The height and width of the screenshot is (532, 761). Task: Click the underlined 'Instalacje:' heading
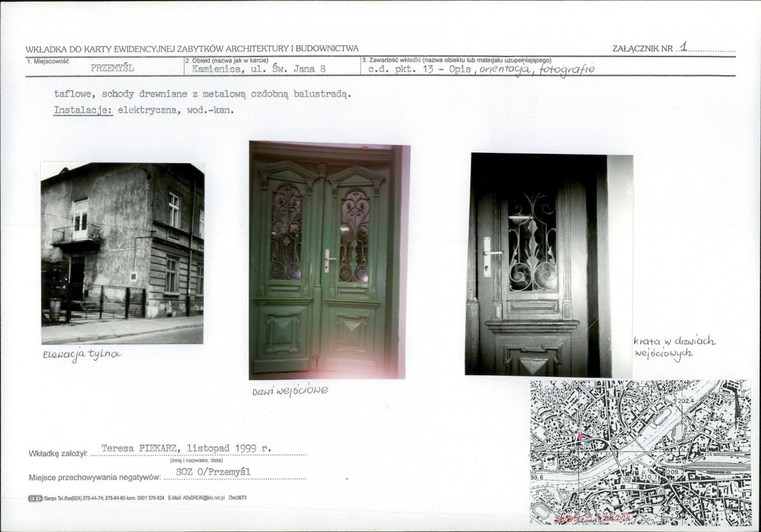83,110
